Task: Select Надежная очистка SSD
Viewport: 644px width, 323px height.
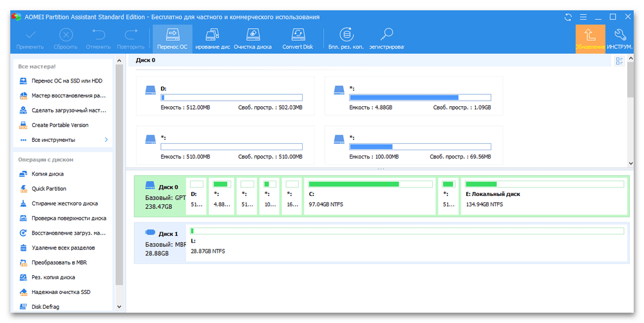Action: coord(55,292)
